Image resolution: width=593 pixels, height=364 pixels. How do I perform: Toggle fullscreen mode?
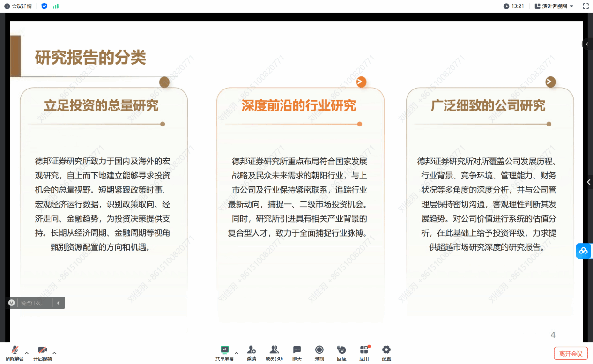point(586,6)
